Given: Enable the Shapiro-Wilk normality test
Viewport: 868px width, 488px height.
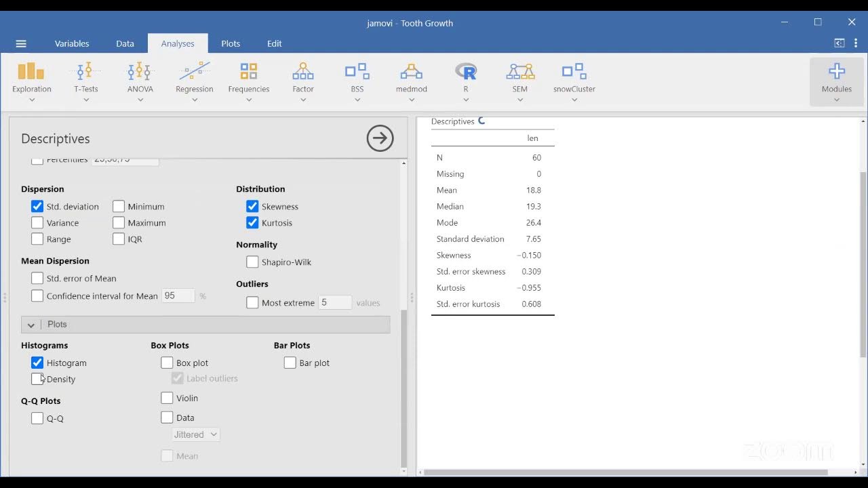Looking at the screenshot, I should click(x=252, y=262).
